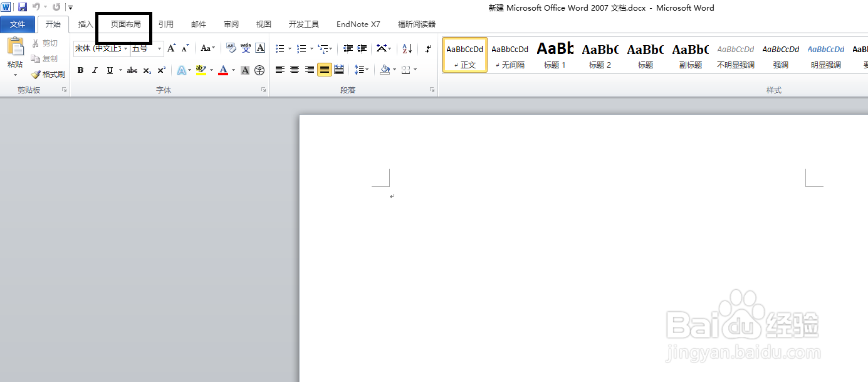Open Customize Quick Access Toolbar arrow
Image resolution: width=868 pixels, height=382 pixels.
coord(70,8)
